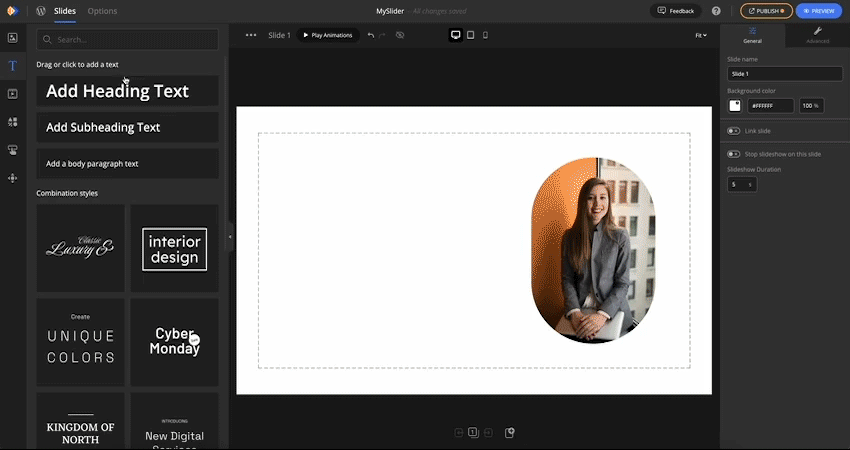Click the text Search field
Screen dimensions: 850x450
(127, 40)
